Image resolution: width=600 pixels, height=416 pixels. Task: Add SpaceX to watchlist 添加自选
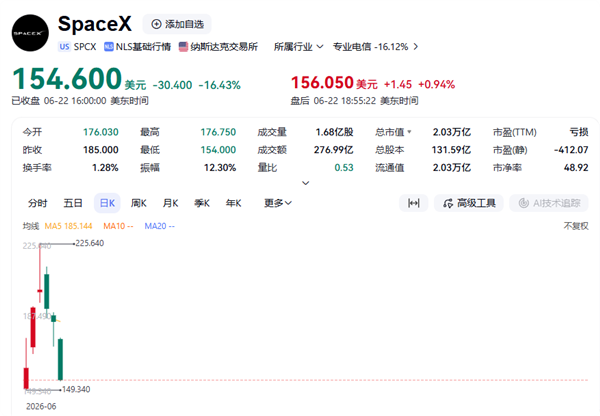[x=177, y=24]
